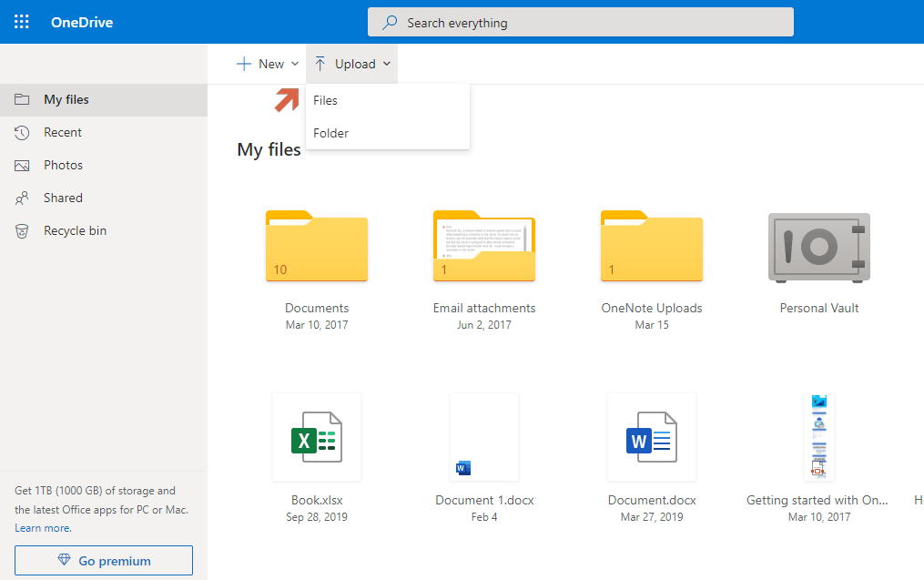The height and width of the screenshot is (580, 924).
Task: Open the Document 1.docx thumbnail
Action: 484,437
